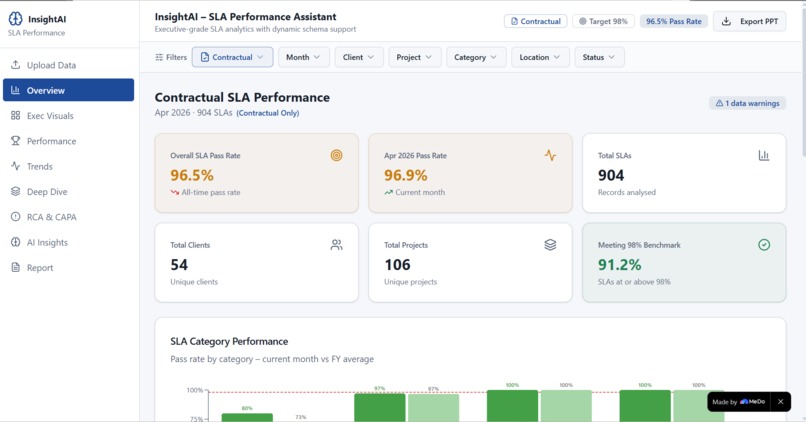Click the Trends pulse icon

[15, 166]
